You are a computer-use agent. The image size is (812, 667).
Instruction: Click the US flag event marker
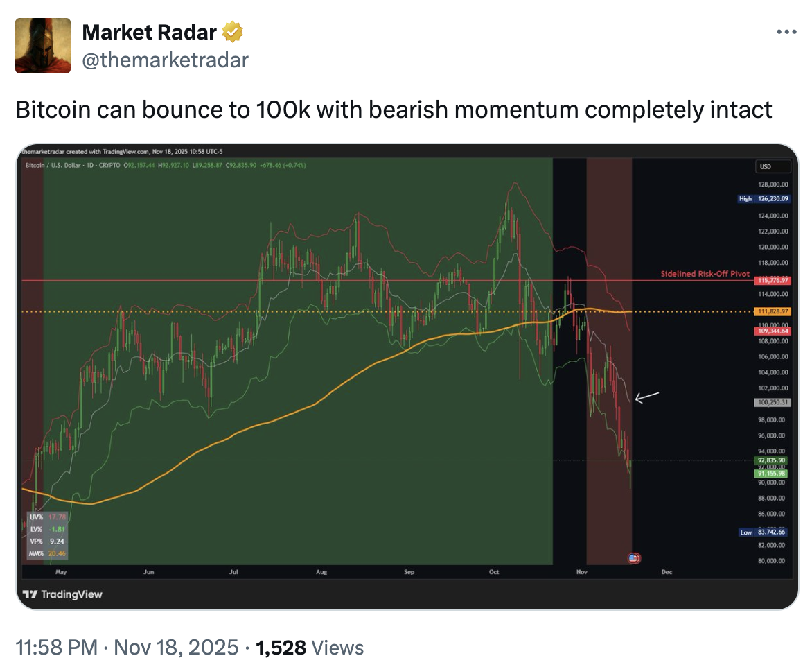pyautogui.click(x=634, y=557)
